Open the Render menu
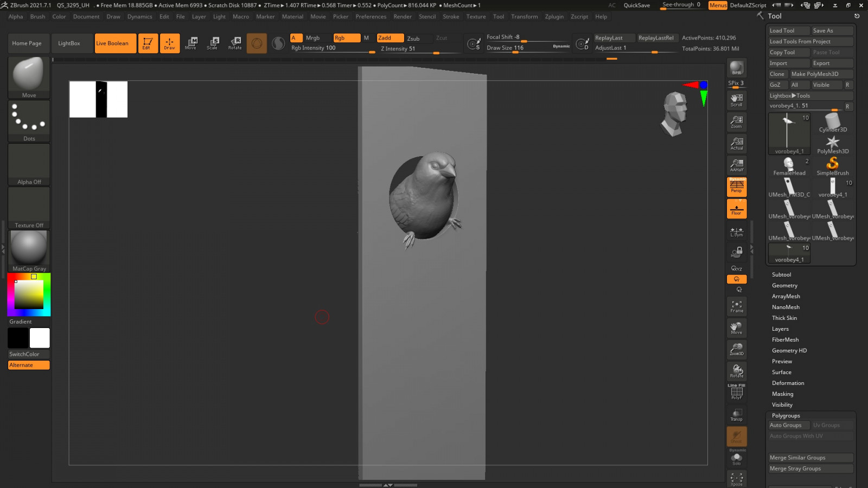868x488 pixels. pyautogui.click(x=403, y=17)
